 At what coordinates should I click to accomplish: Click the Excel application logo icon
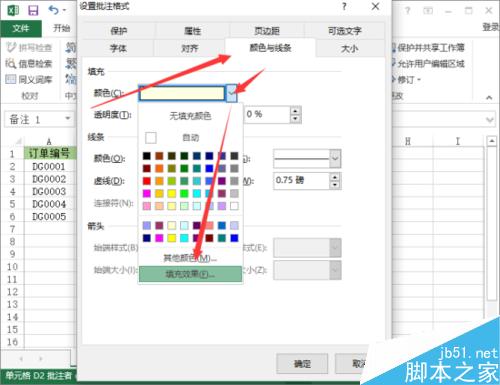click(x=13, y=10)
